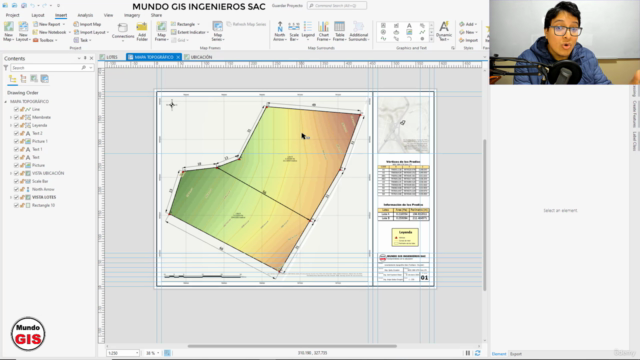This screenshot has width=640, height=360.
Task: Expand the VISTA UBICACIÓN item
Action: [x=11, y=173]
